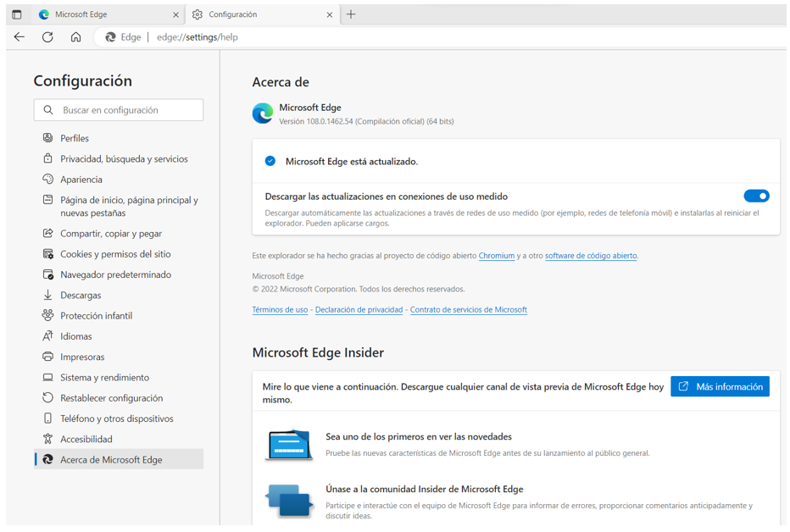Open Teléfono y otros dispositivos section
Image resolution: width=790 pixels, height=532 pixels.
tap(119, 418)
